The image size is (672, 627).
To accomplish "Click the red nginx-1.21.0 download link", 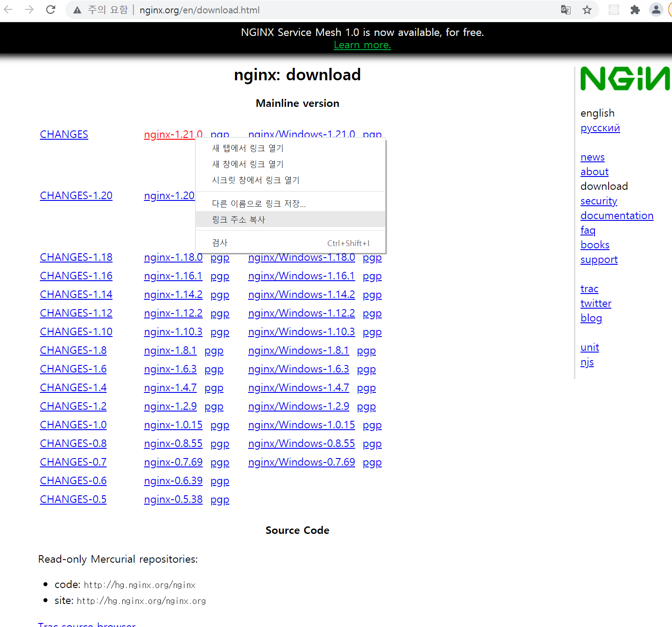I will point(170,134).
